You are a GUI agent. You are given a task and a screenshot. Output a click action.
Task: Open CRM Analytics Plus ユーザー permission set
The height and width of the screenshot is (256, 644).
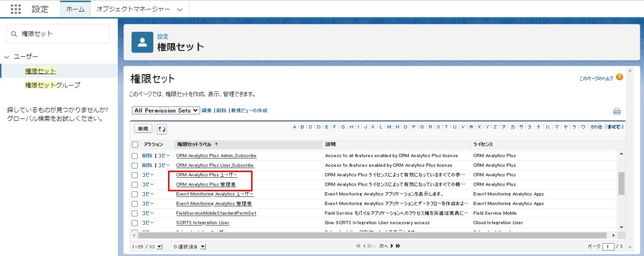click(x=207, y=175)
